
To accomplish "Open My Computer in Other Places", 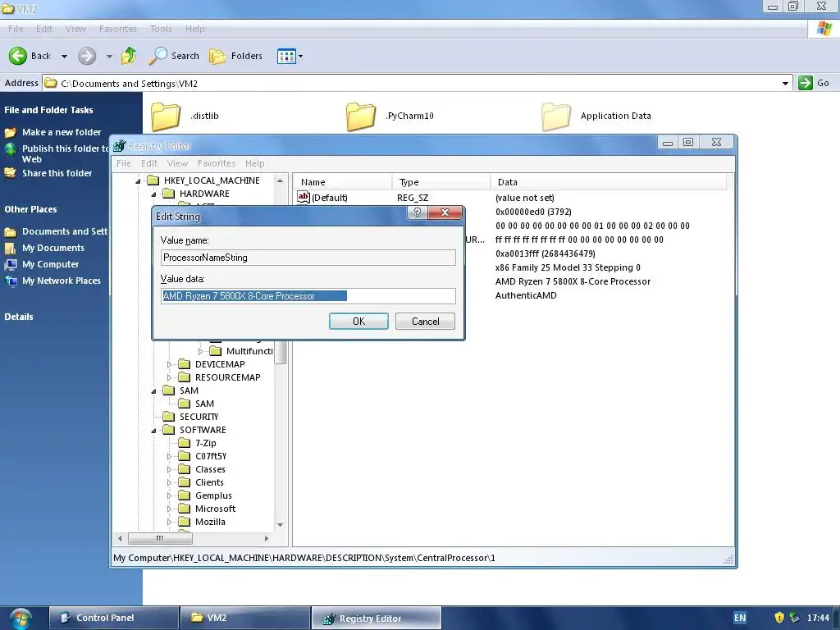I will tap(42, 264).
